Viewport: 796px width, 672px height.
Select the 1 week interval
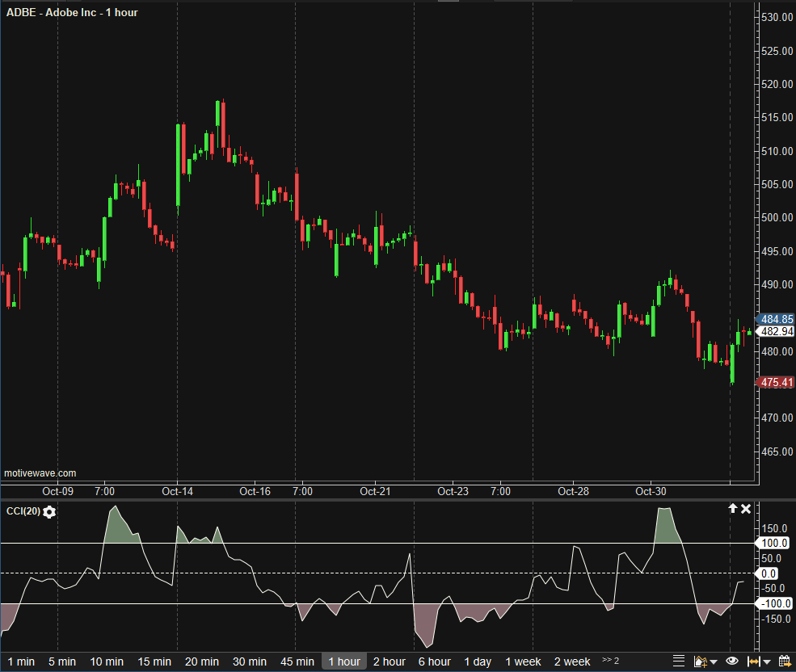click(x=524, y=661)
